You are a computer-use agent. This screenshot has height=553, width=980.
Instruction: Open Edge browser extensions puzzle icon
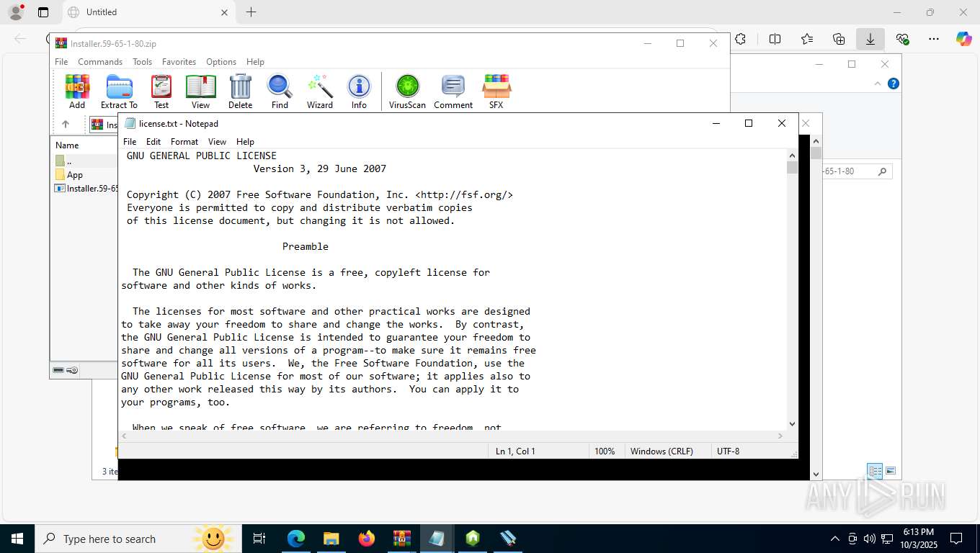[x=740, y=39]
